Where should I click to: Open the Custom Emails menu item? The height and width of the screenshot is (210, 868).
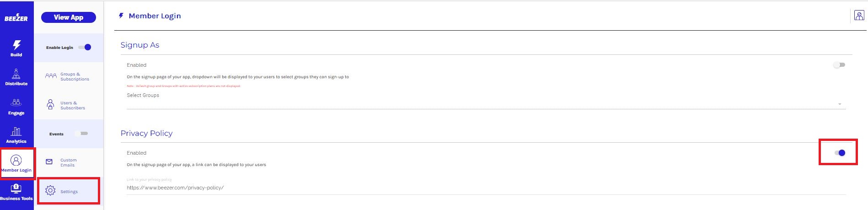(68, 162)
